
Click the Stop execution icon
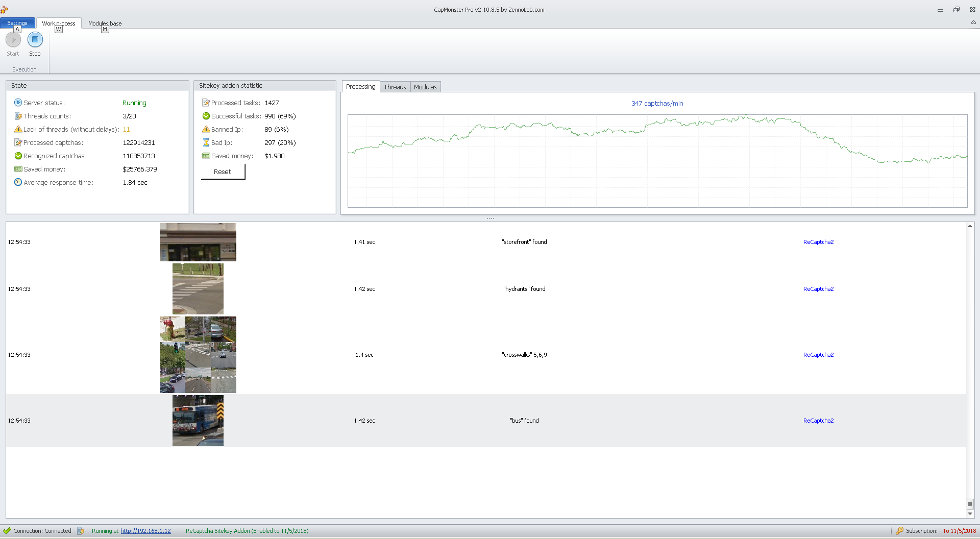[x=35, y=40]
